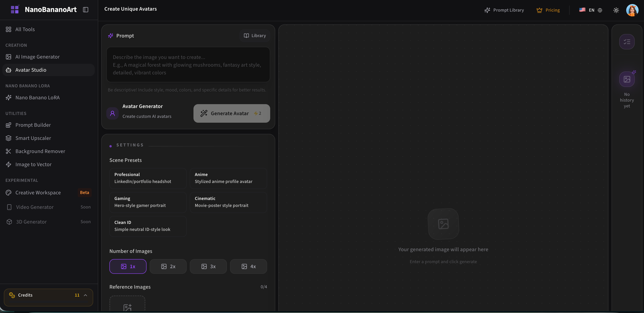Image resolution: width=644 pixels, height=313 pixels.
Task: Select the Cinematic scene preset
Action: 228,202
